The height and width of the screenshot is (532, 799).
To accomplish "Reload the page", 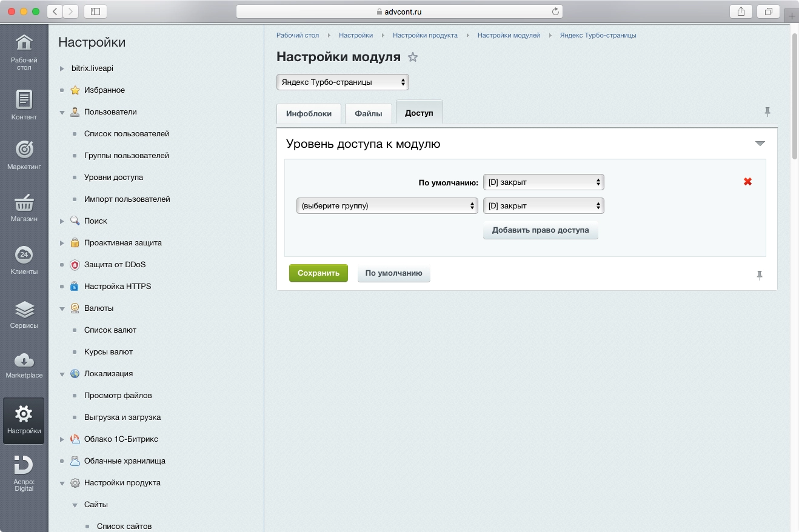I will coord(555,12).
